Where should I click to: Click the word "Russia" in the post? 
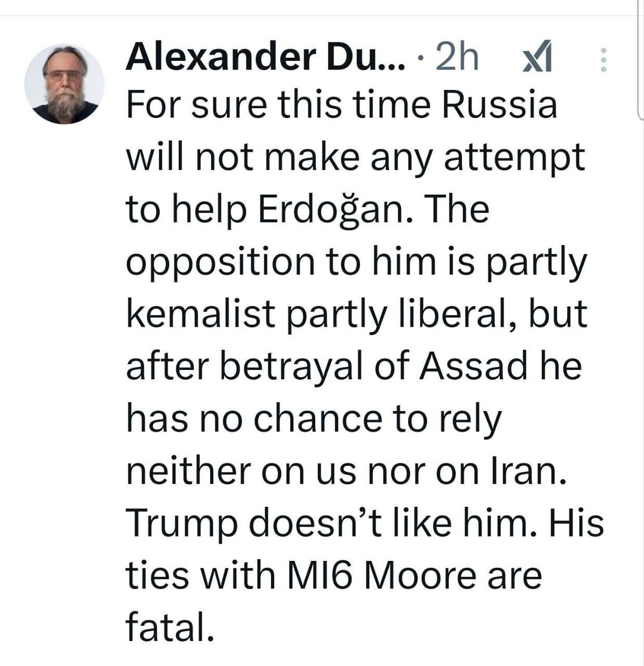[x=499, y=105]
